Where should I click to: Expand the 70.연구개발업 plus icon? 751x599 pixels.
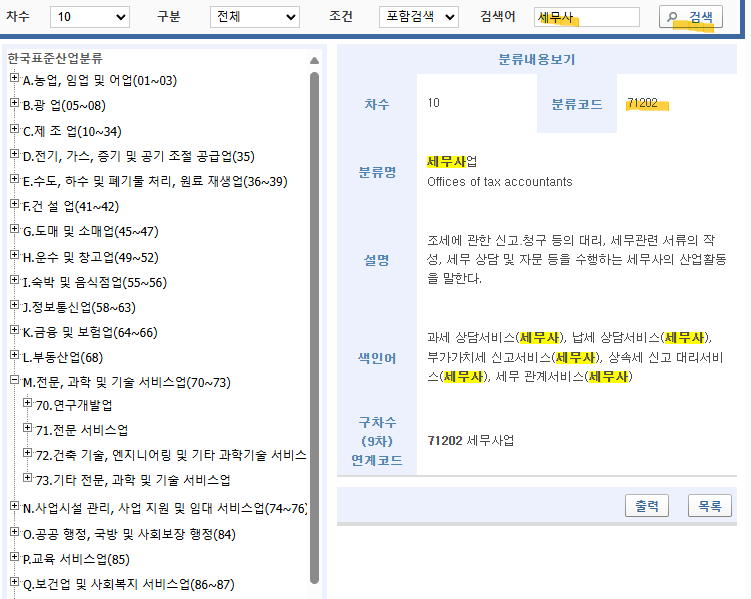click(27, 405)
